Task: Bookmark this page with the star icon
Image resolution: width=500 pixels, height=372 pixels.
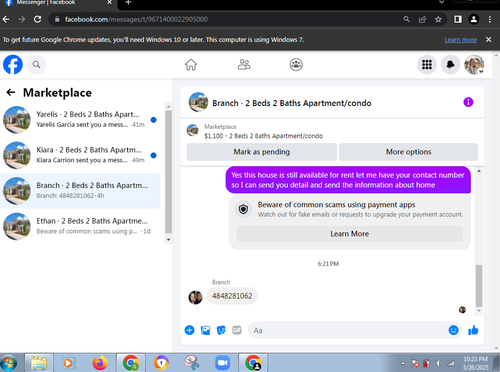Action: coord(438,19)
